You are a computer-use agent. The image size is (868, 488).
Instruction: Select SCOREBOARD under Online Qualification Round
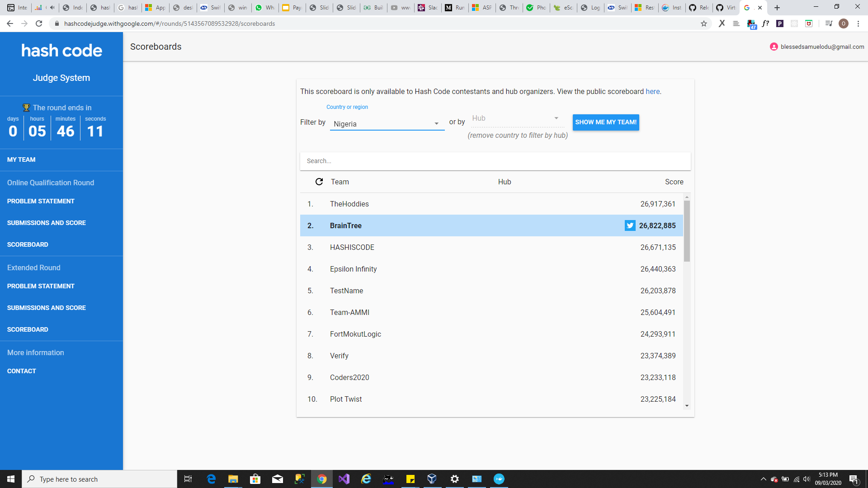[x=28, y=244]
